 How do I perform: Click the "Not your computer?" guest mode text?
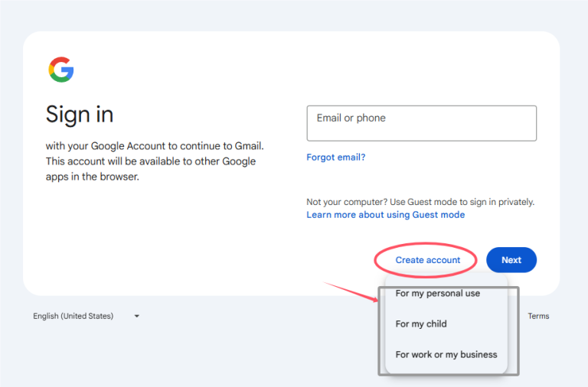[x=420, y=202]
